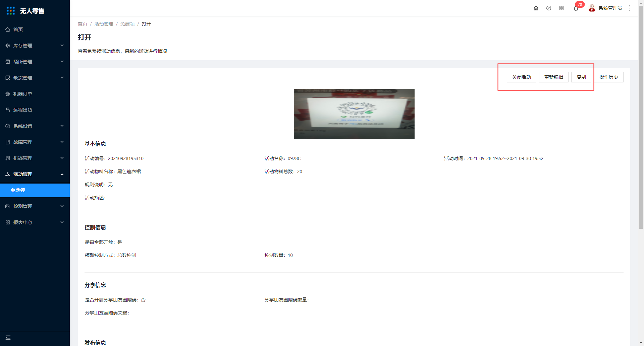Click the 打开 page title
The height and width of the screenshot is (346, 644).
coord(85,37)
